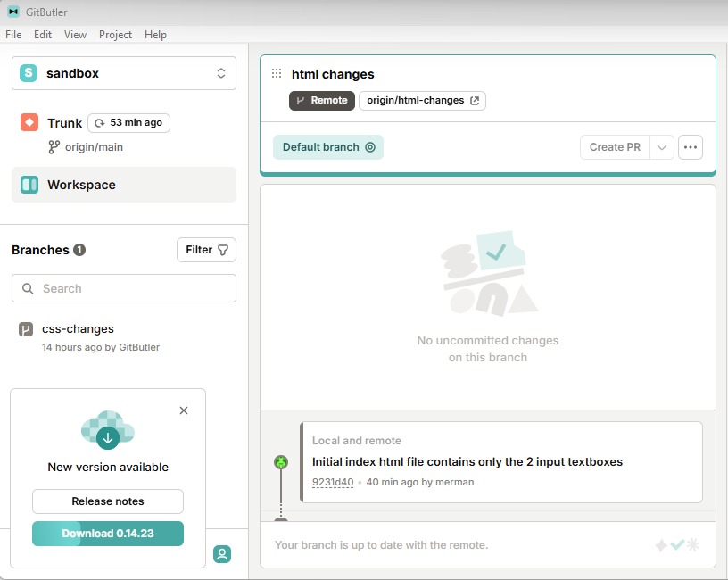Click the origin/main label

tap(95, 147)
